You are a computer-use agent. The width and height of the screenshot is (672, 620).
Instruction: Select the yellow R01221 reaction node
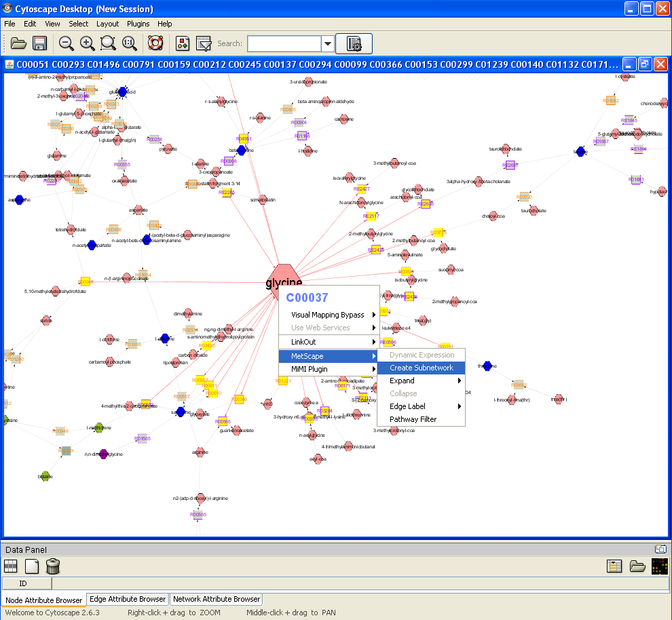(x=283, y=381)
